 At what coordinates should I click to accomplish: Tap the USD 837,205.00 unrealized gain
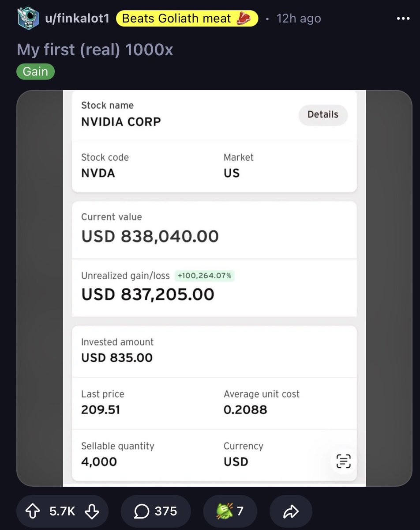(148, 294)
